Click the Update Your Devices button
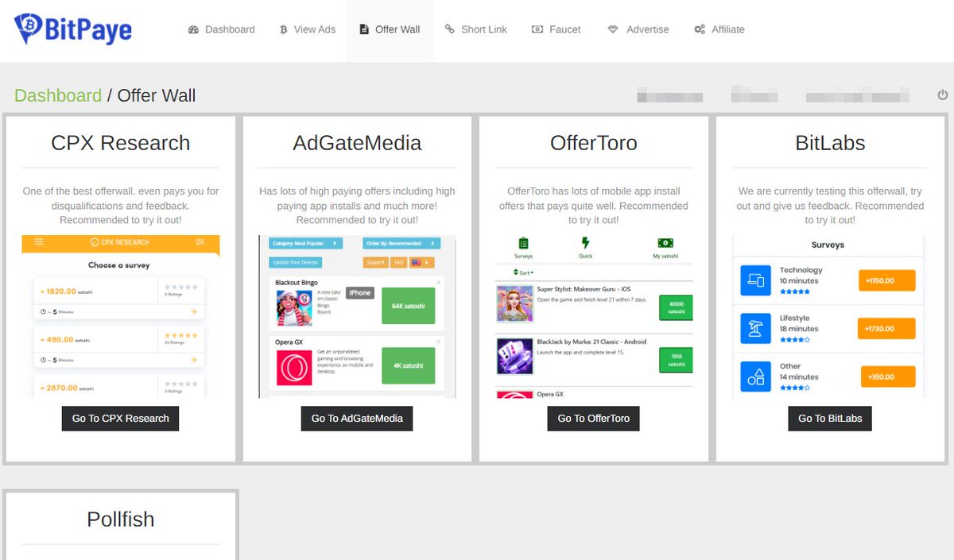954x560 pixels. click(296, 262)
